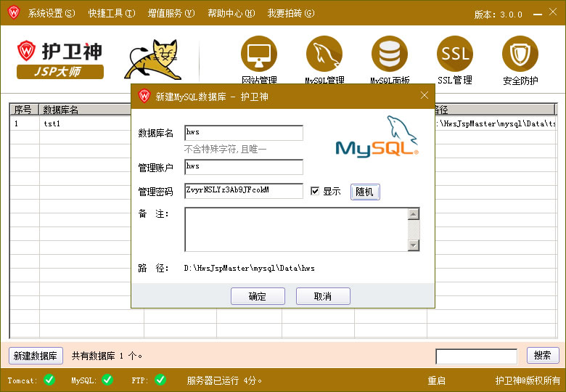Open the MySQL管理 dolphin icon
Image resolution: width=566 pixels, height=392 pixels.
324,54
